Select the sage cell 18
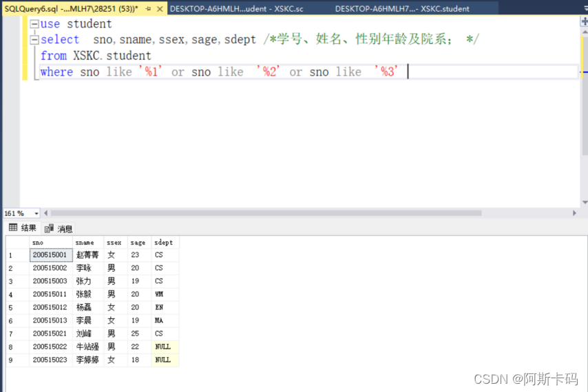588x392 pixels. (x=139, y=360)
